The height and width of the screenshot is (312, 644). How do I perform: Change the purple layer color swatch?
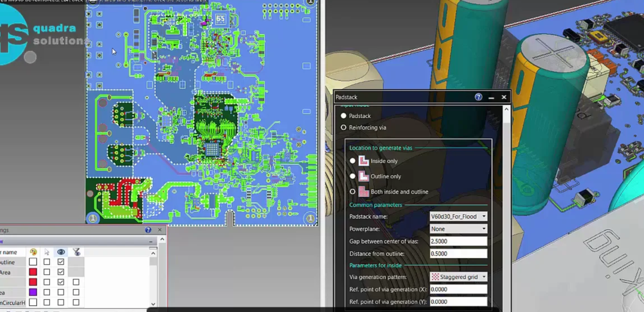point(33,292)
